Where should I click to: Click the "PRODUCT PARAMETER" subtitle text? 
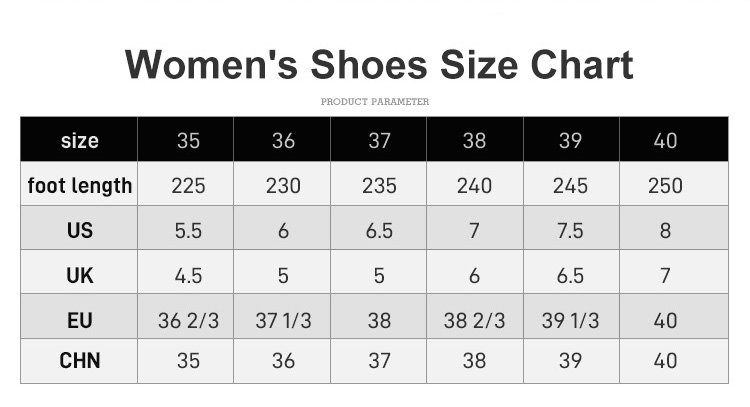click(x=375, y=102)
